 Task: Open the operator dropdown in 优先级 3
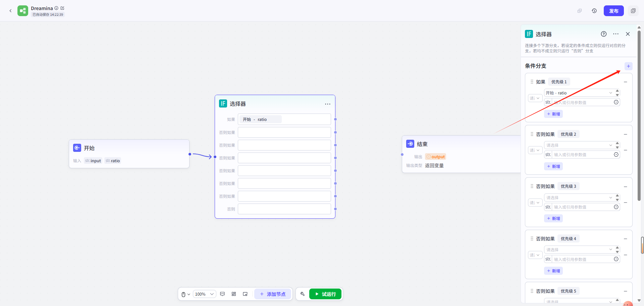point(535,203)
